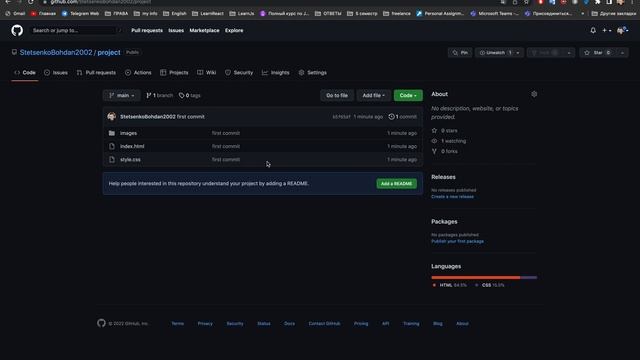Open the Docs footer link

(289, 324)
